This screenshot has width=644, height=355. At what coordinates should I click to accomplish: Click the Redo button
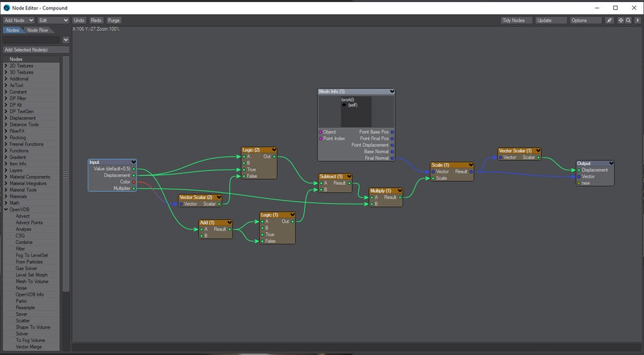click(97, 20)
